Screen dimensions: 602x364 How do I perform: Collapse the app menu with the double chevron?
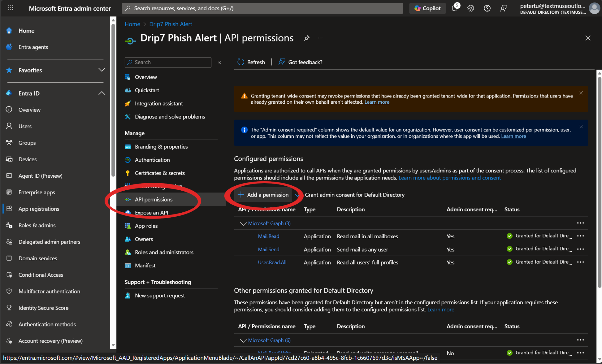tap(219, 62)
